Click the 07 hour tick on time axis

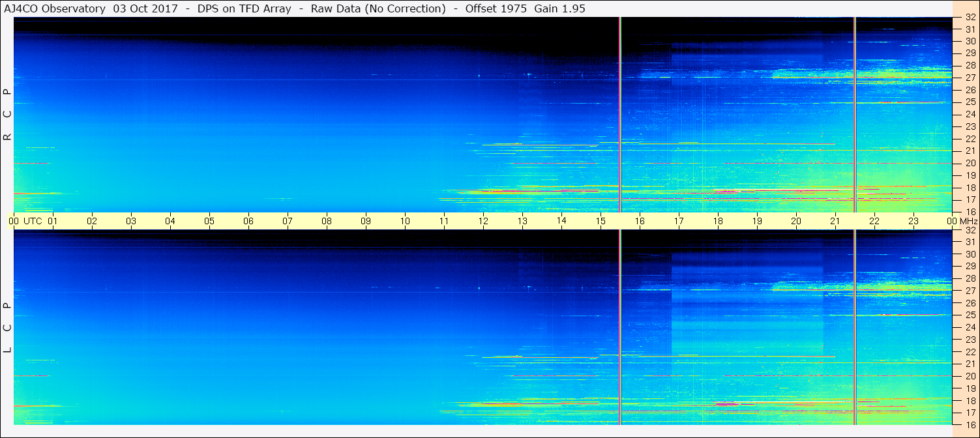click(288, 221)
